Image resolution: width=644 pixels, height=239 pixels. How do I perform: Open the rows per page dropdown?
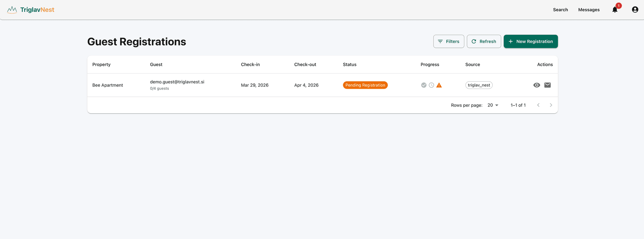[x=493, y=105]
